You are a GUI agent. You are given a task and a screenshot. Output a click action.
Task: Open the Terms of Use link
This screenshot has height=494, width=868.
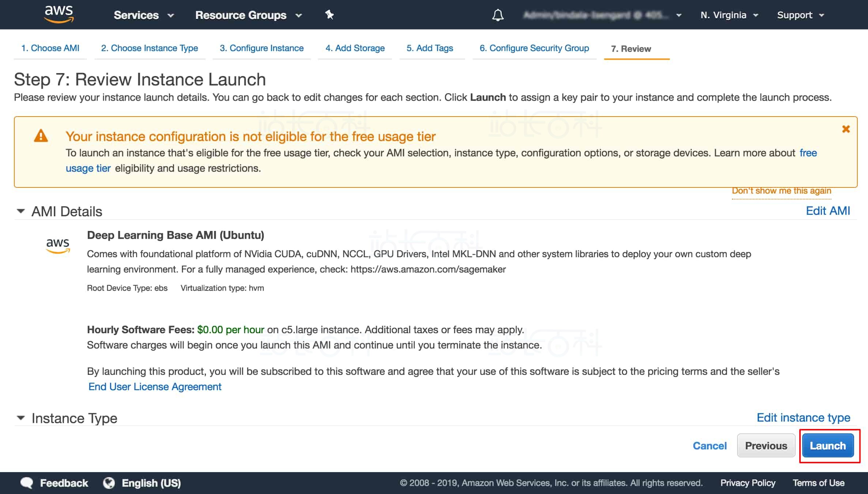tap(819, 483)
